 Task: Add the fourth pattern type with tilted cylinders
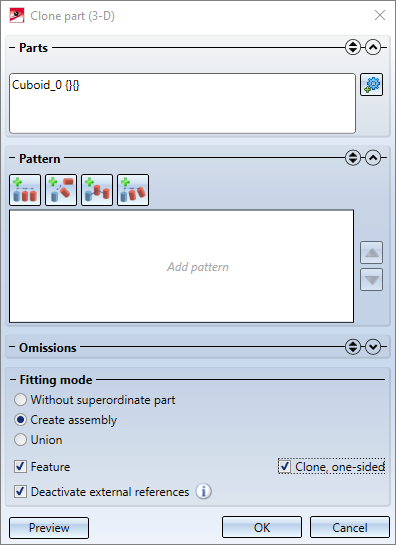(x=133, y=190)
